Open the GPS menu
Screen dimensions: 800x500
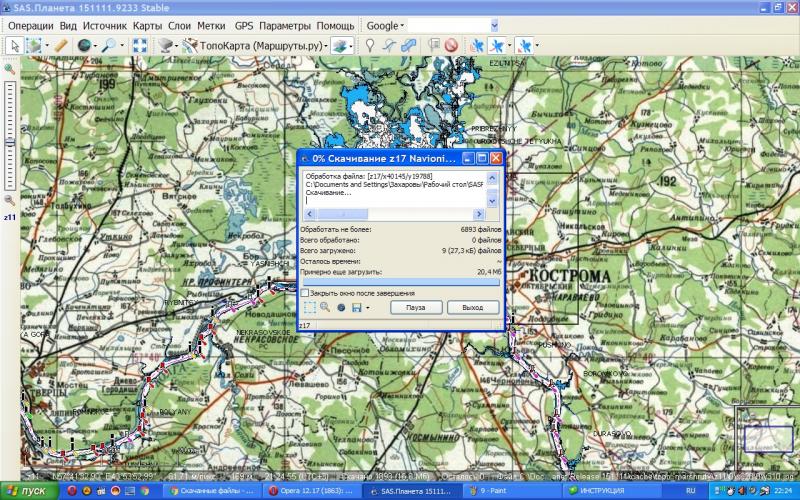(x=244, y=26)
